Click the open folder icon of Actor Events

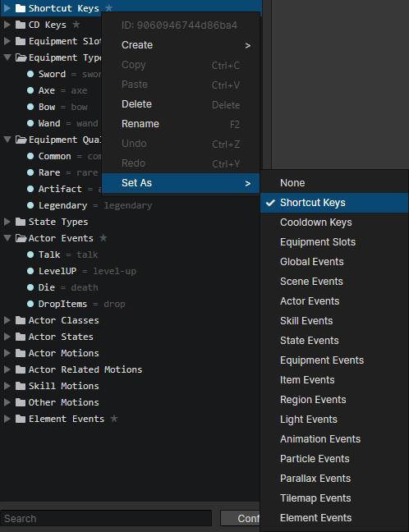coord(21,238)
